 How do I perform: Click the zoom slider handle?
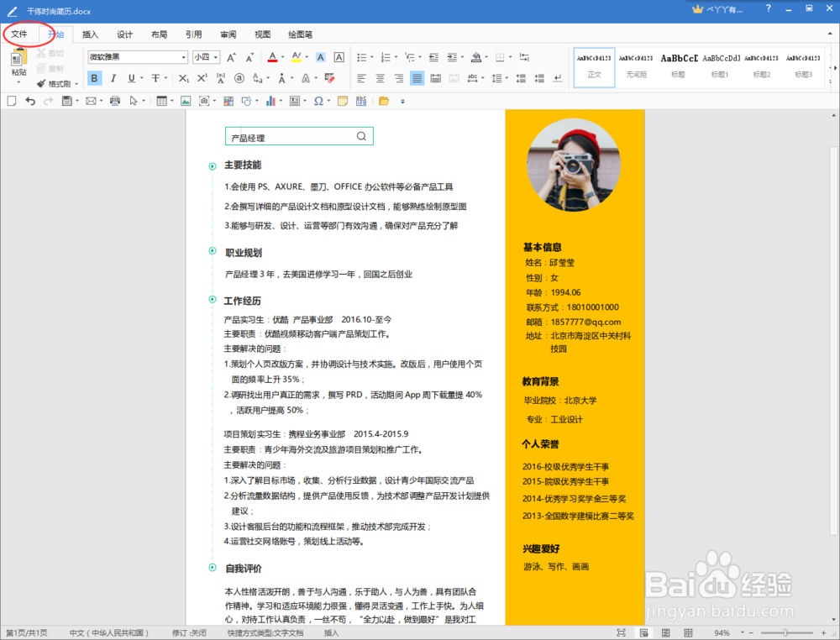785,632
